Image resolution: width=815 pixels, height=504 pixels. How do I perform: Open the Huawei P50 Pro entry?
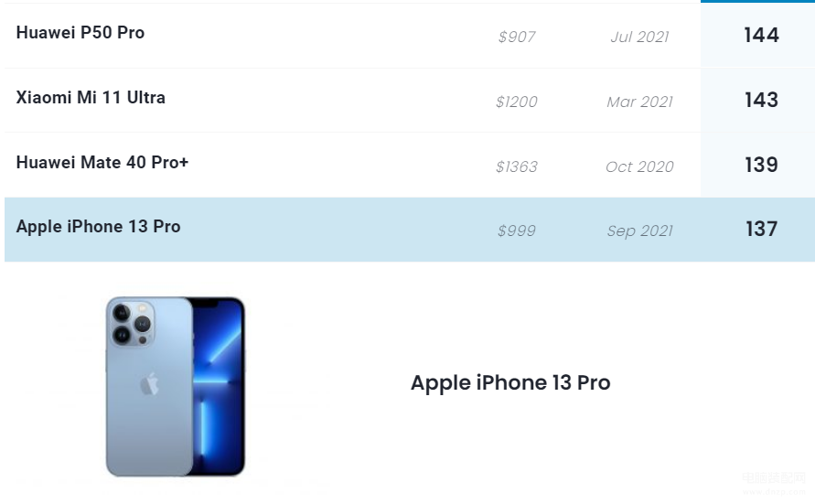coord(80,32)
